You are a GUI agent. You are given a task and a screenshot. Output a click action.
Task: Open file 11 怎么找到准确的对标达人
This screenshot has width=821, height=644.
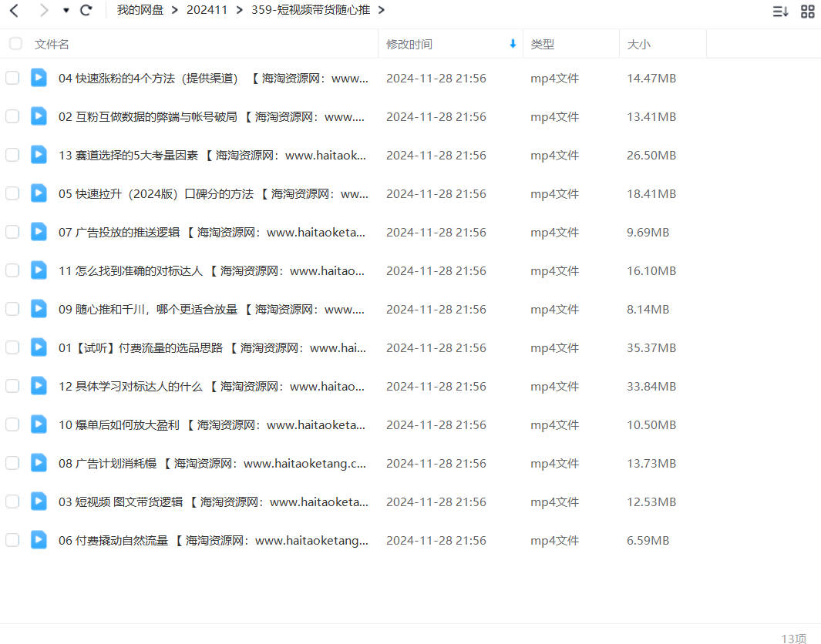click(x=211, y=270)
